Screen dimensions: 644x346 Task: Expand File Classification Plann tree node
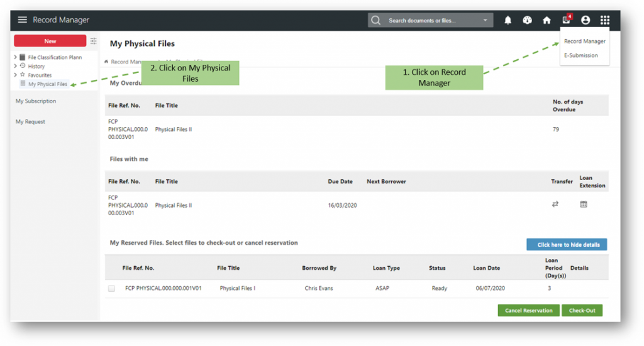(16, 57)
